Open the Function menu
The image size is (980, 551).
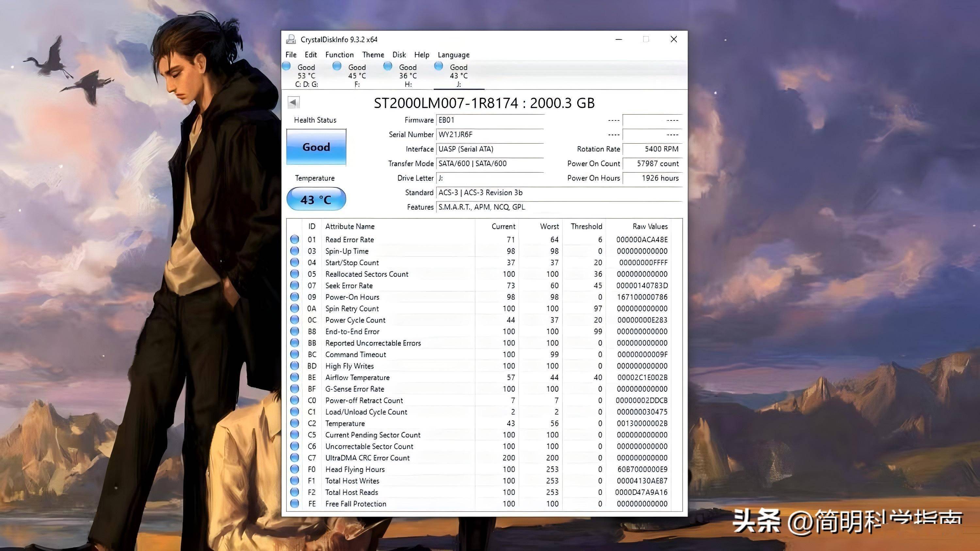point(339,55)
